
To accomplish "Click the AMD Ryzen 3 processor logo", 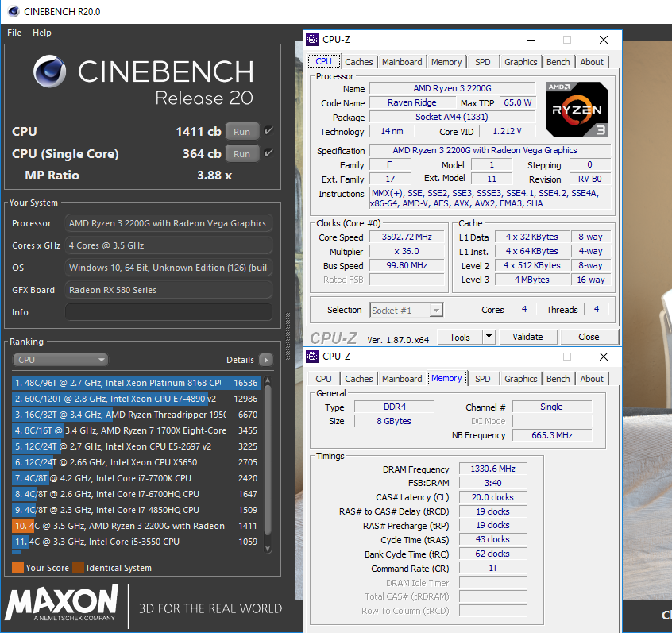I will (x=577, y=110).
